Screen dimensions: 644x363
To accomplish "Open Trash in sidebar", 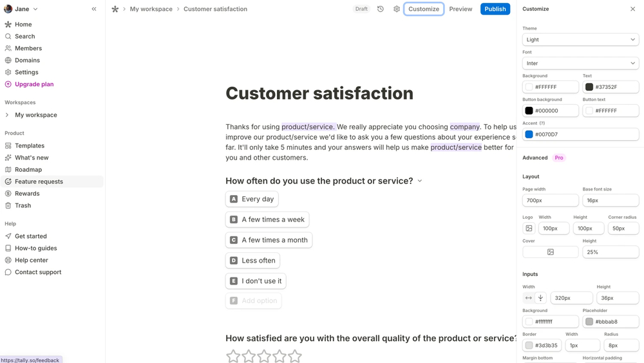I will [23, 206].
